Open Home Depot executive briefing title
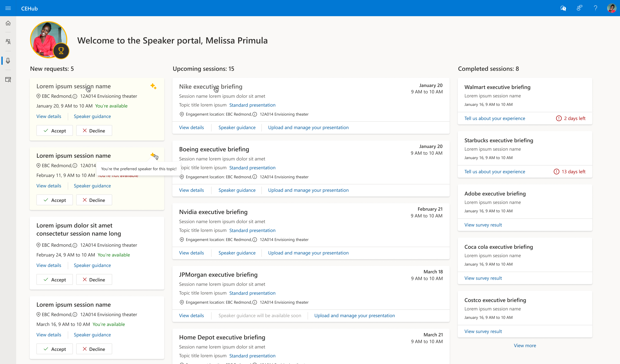 click(222, 337)
